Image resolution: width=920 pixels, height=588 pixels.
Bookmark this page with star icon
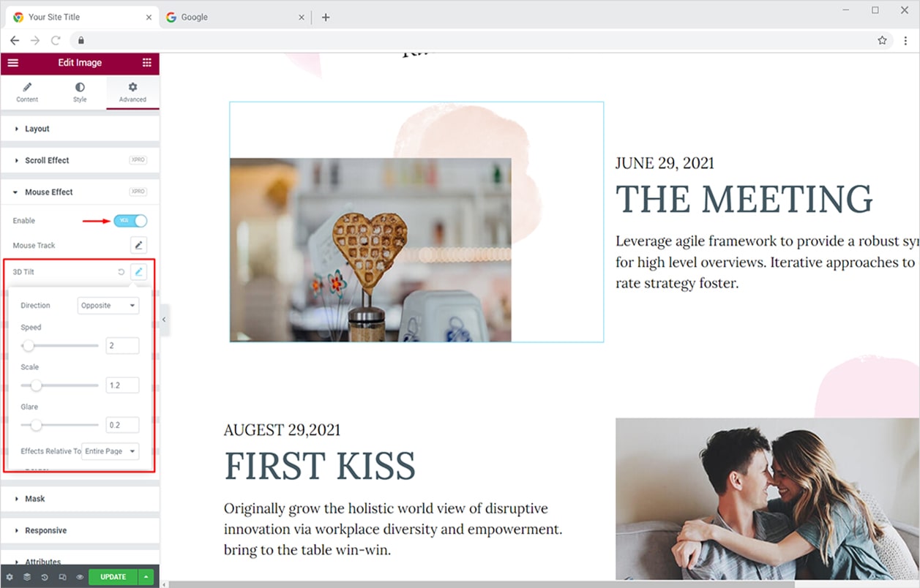point(882,40)
